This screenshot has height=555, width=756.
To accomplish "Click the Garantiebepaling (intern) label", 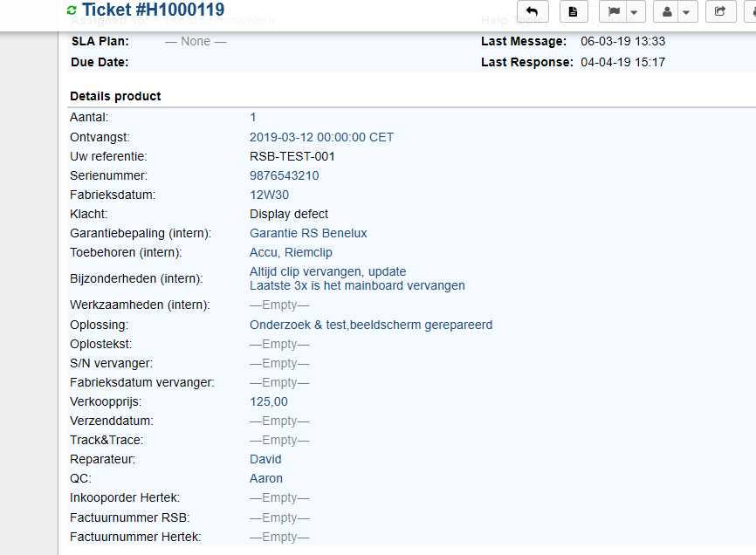I will tap(141, 234).
